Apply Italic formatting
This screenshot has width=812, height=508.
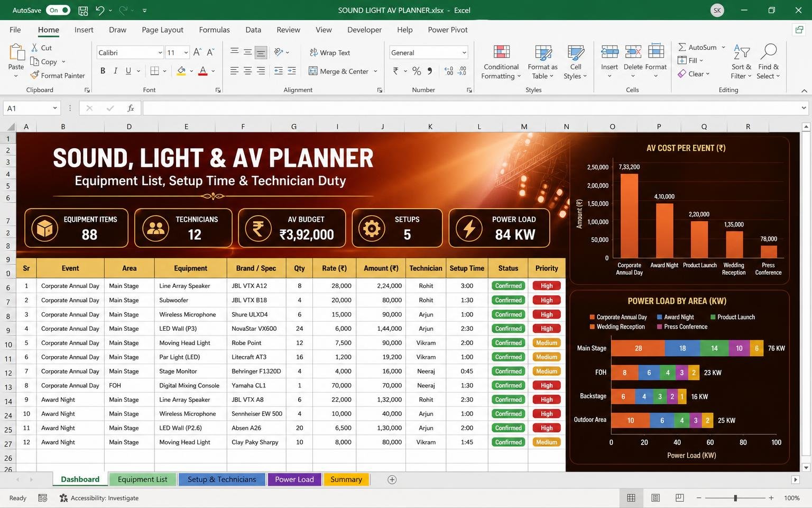(115, 71)
